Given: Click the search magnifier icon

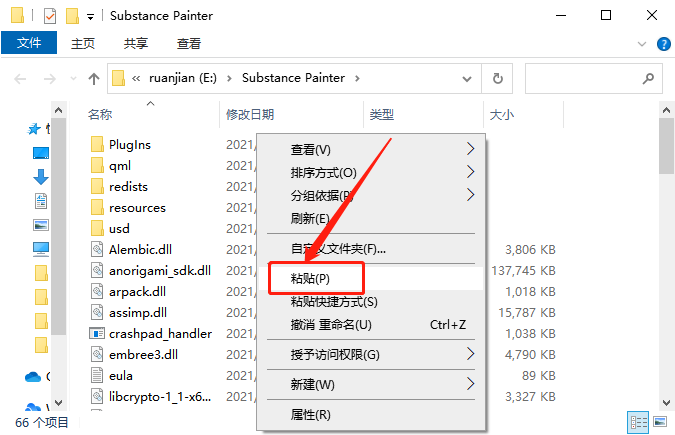Looking at the screenshot, I should [648, 78].
